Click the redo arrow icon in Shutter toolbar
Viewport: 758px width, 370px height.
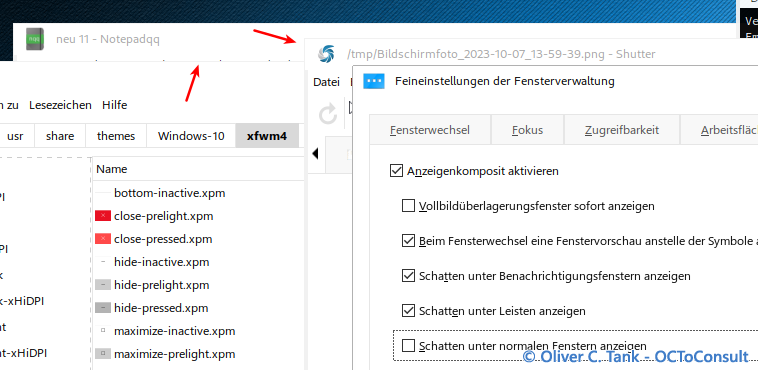(x=328, y=115)
